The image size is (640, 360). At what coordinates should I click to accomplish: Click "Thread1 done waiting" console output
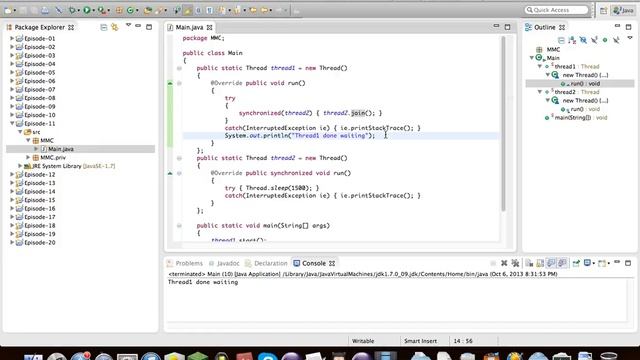[x=203, y=282]
